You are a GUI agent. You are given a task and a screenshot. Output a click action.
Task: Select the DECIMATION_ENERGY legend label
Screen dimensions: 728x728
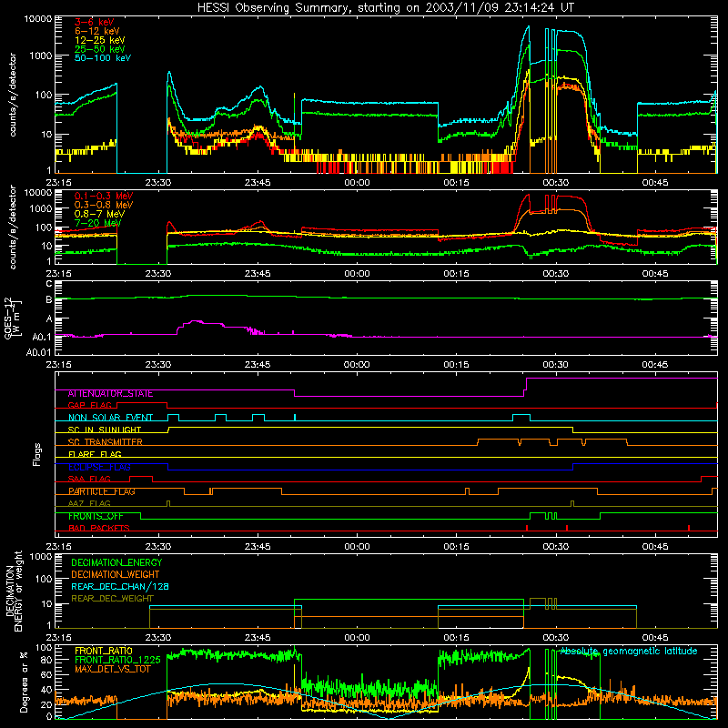point(116,562)
